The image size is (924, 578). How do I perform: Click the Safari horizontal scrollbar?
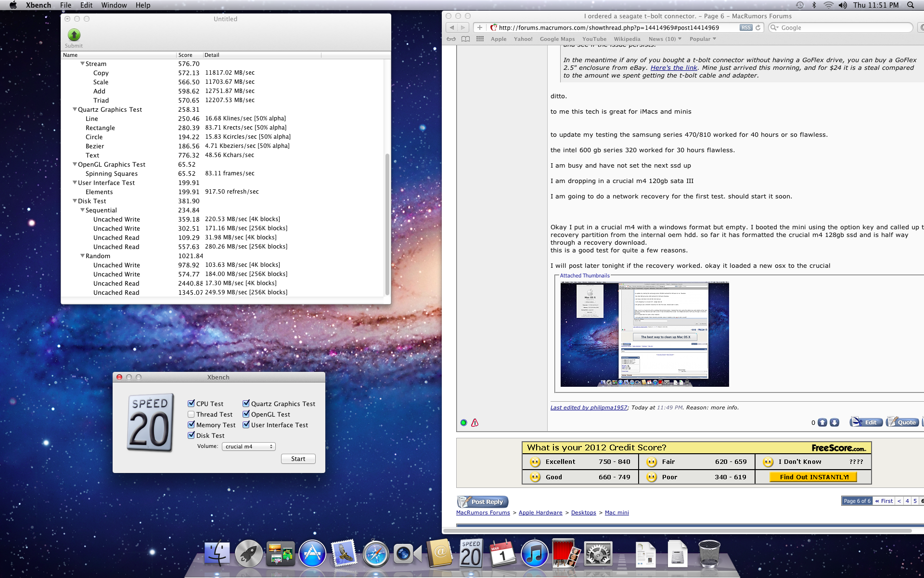point(677,530)
